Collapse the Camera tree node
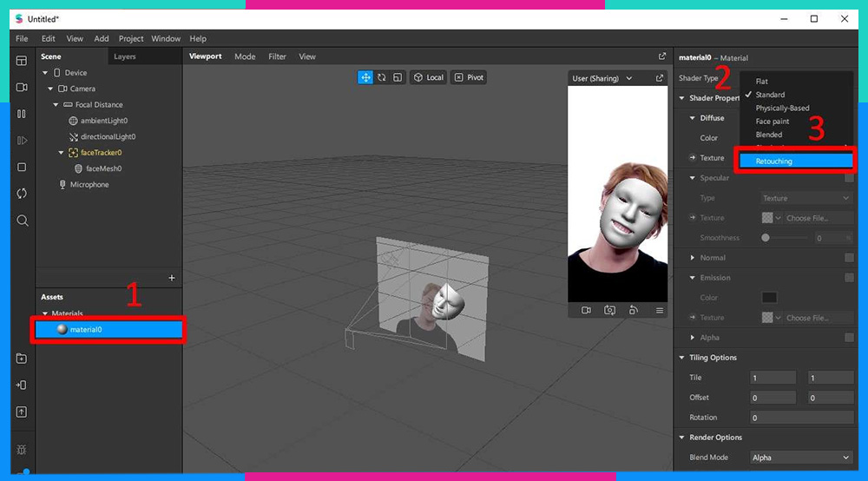The height and width of the screenshot is (481, 868). pyautogui.click(x=50, y=89)
